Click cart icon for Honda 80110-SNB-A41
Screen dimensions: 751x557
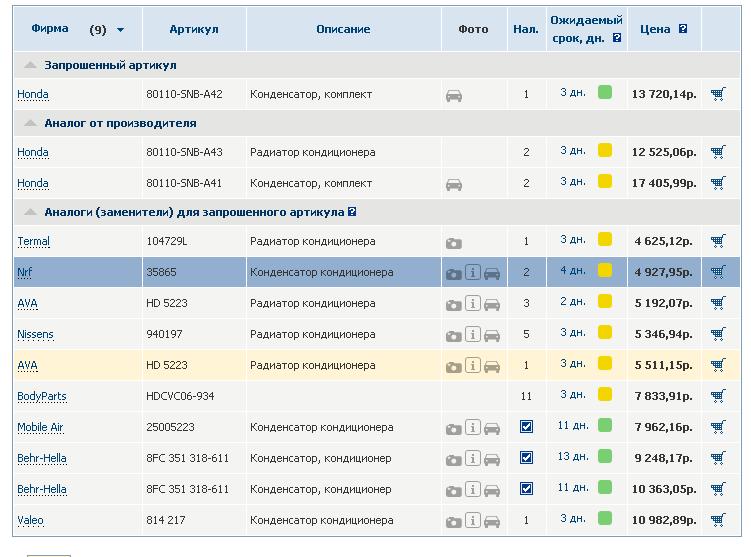pyautogui.click(x=718, y=183)
